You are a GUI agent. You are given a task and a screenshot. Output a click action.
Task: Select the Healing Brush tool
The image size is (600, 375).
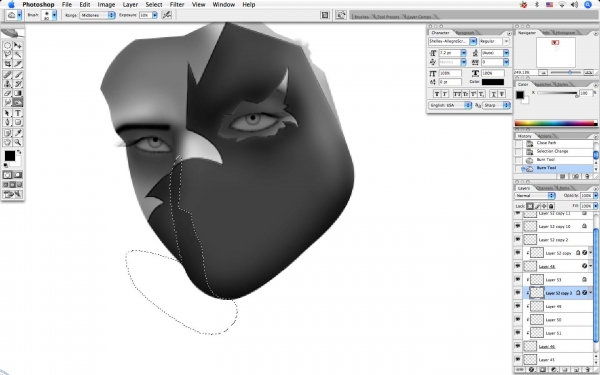pyautogui.click(x=7, y=75)
